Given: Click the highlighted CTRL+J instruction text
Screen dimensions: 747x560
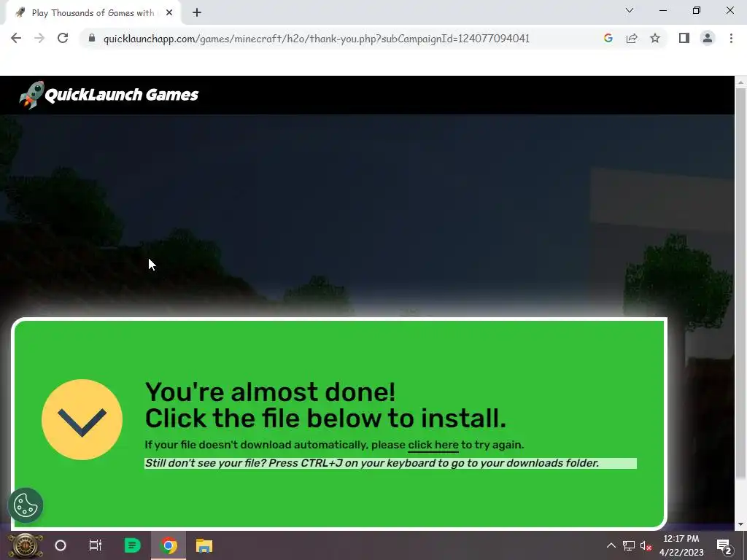Looking at the screenshot, I should [x=390, y=463].
